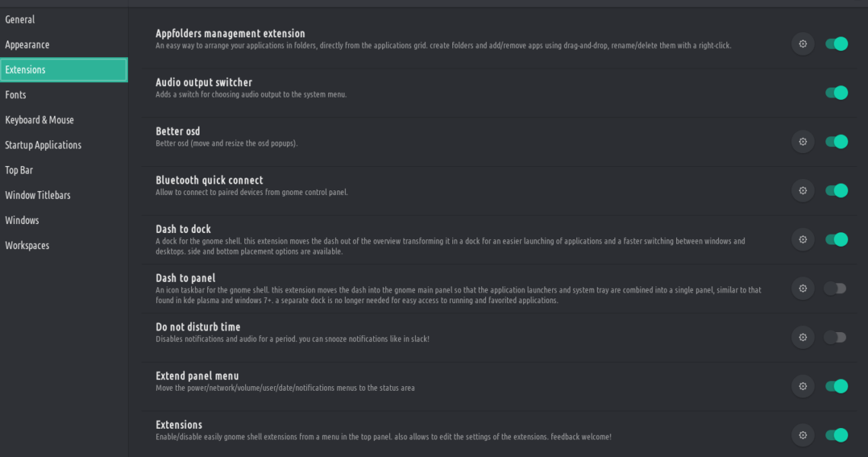Open Keyboard & Mouse settings
The width and height of the screenshot is (868, 457).
(40, 120)
